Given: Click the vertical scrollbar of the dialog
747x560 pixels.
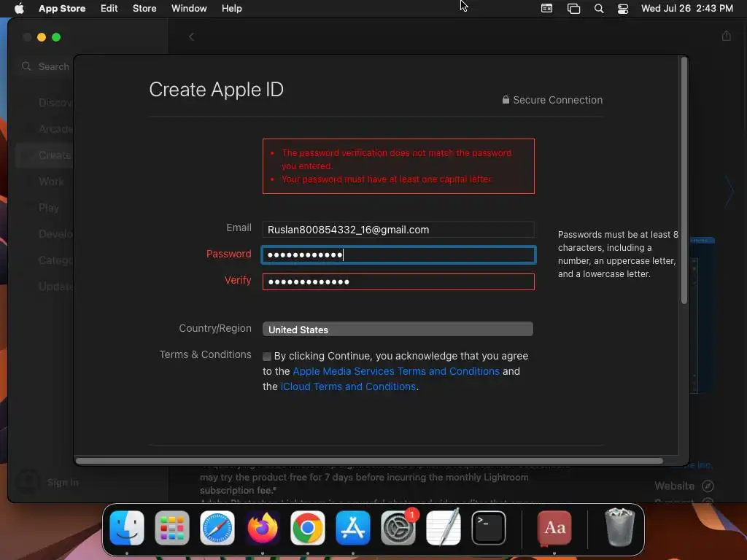Looking at the screenshot, I should click(x=684, y=181).
